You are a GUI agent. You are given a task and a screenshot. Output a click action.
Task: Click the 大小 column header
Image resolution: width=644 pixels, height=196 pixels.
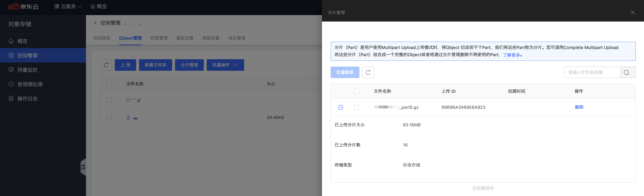(271, 84)
